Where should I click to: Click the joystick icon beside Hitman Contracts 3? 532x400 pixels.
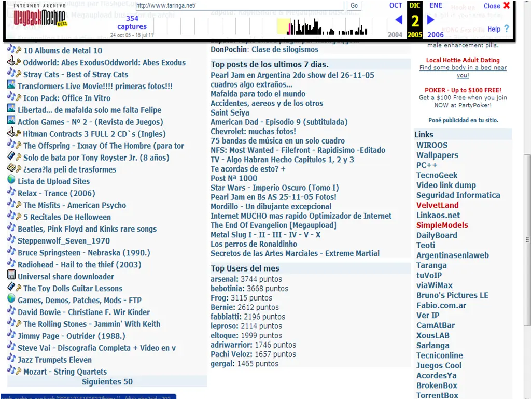pyautogui.click(x=11, y=132)
